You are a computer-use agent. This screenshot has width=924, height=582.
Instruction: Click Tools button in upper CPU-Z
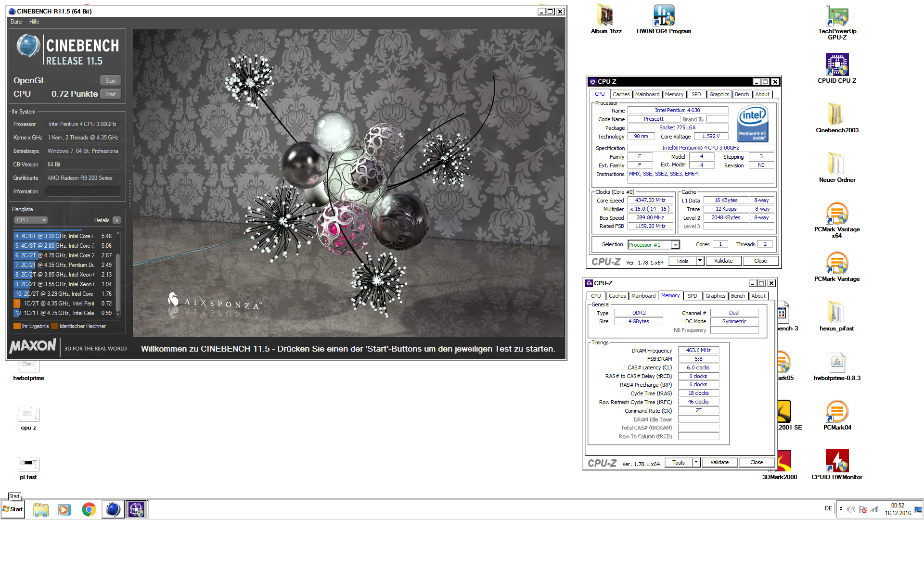point(682,261)
